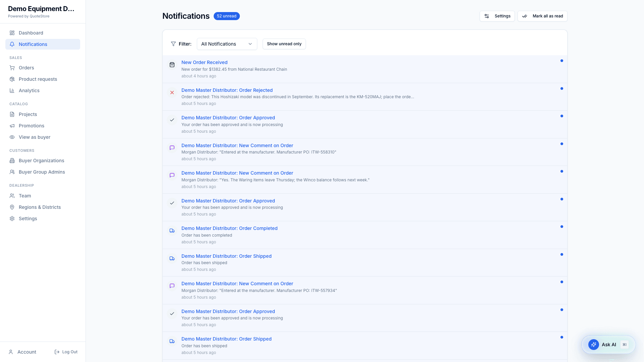Screen dimensions: 644x362
Task: Click the Demo Equipment dealership title
Action: (41, 9)
